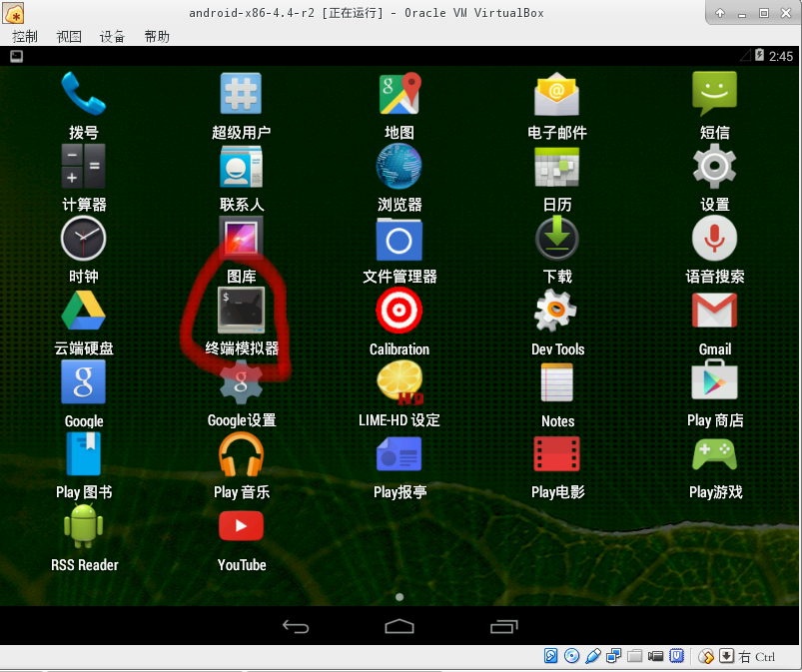Launch the Notes app

pos(557,382)
